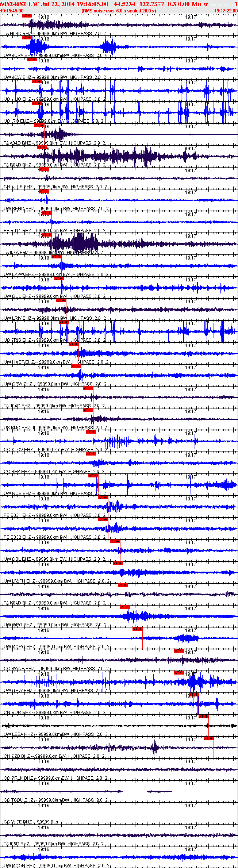The width and height of the screenshot is (238, 868).
Task: Click the UW.BEND EHZ station label
Action: click(x=19, y=209)
